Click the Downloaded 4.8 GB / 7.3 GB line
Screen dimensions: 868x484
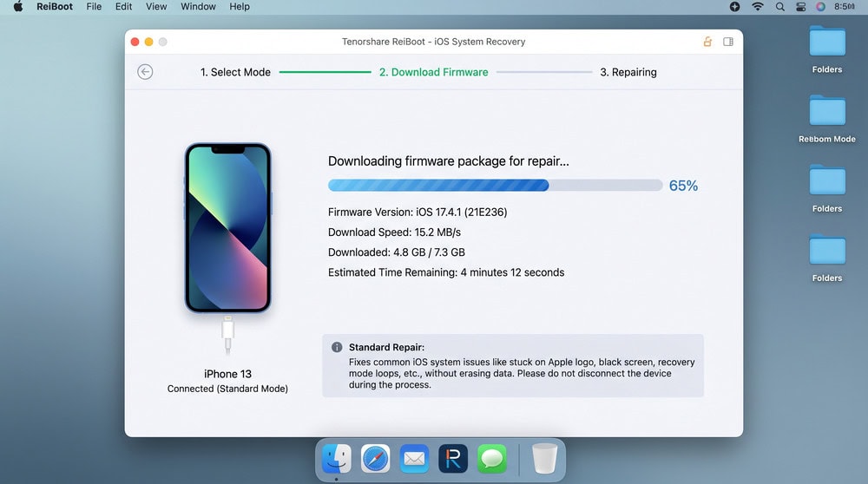point(397,252)
